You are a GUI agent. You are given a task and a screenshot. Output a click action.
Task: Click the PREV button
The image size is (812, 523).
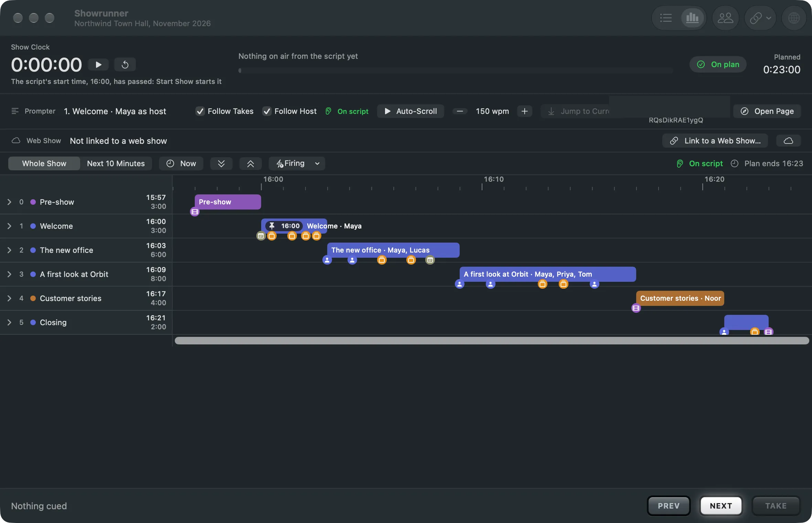click(669, 506)
